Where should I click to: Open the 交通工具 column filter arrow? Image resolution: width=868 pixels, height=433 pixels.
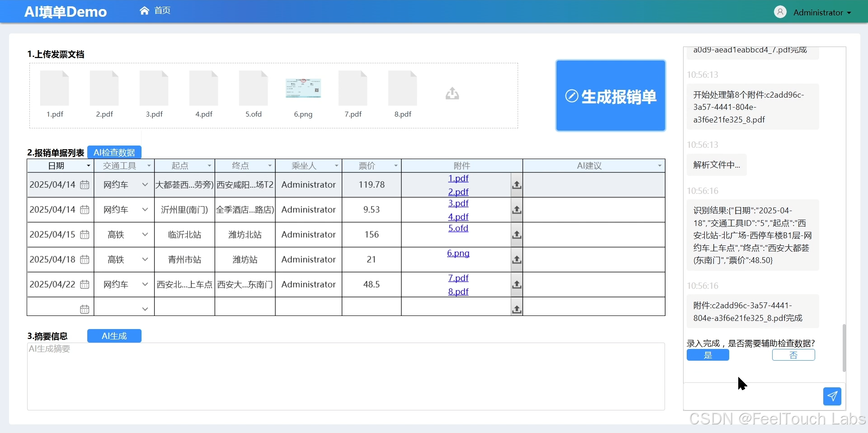click(149, 166)
